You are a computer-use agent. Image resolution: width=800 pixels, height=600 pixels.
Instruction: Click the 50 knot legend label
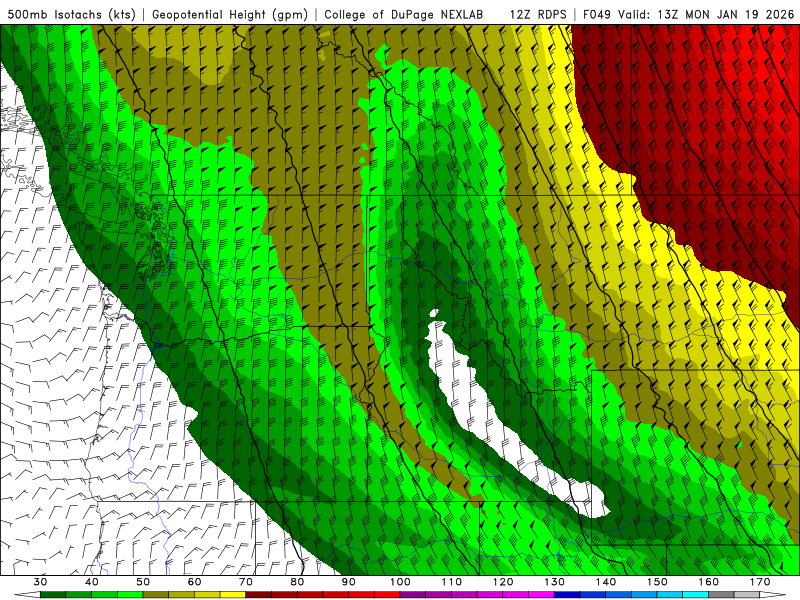click(x=143, y=582)
